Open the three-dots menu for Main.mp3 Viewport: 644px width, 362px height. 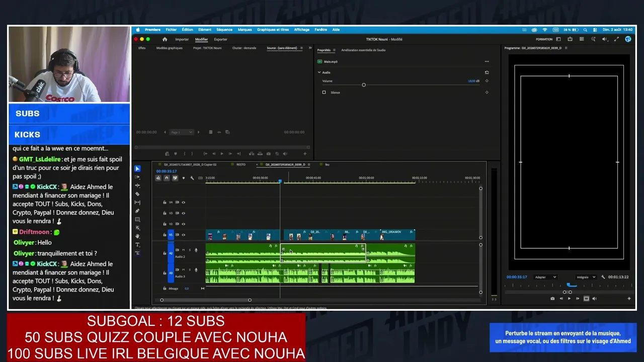487,61
